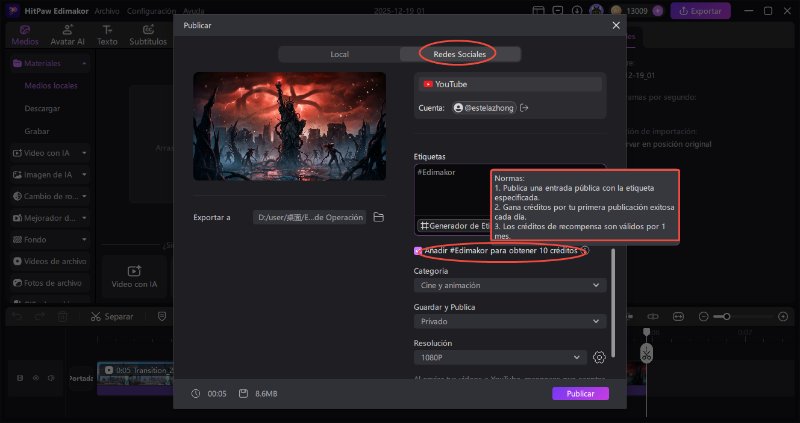The height and width of the screenshot is (423, 800).
Task: Click the redo icon in timeline toolbar
Action: (40, 317)
